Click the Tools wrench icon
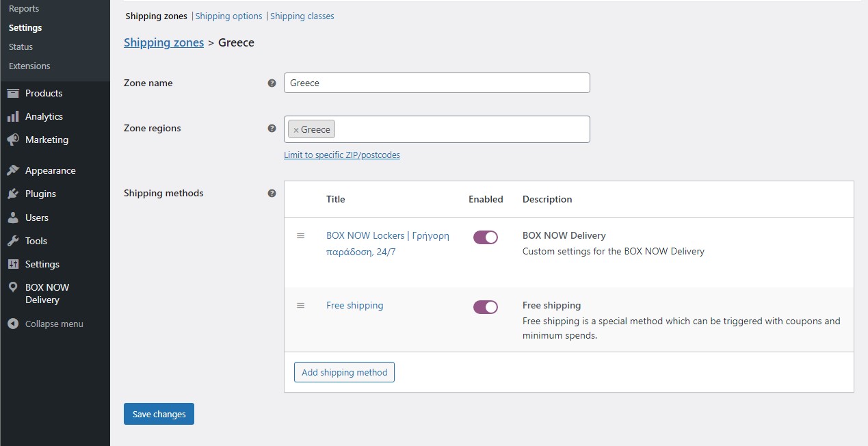Viewport: 868px width, 446px height. click(x=13, y=241)
